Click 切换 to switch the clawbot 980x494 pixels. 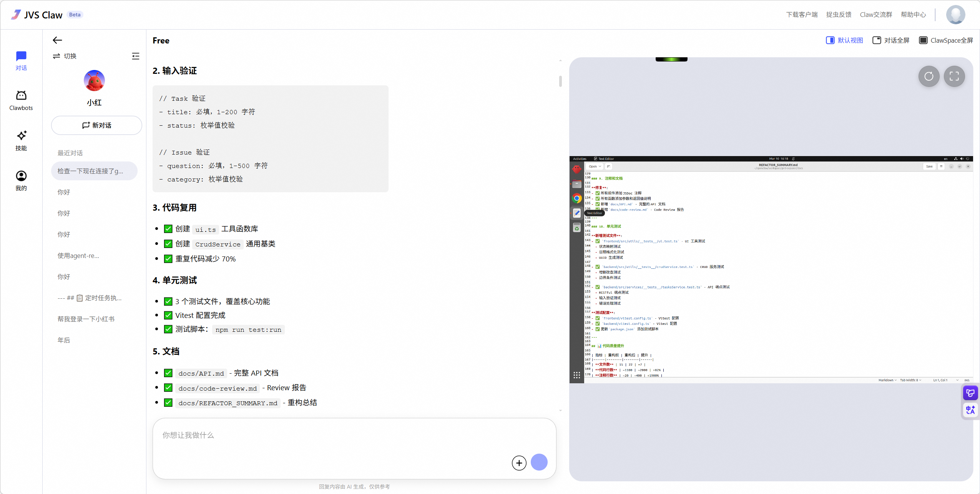coord(65,56)
